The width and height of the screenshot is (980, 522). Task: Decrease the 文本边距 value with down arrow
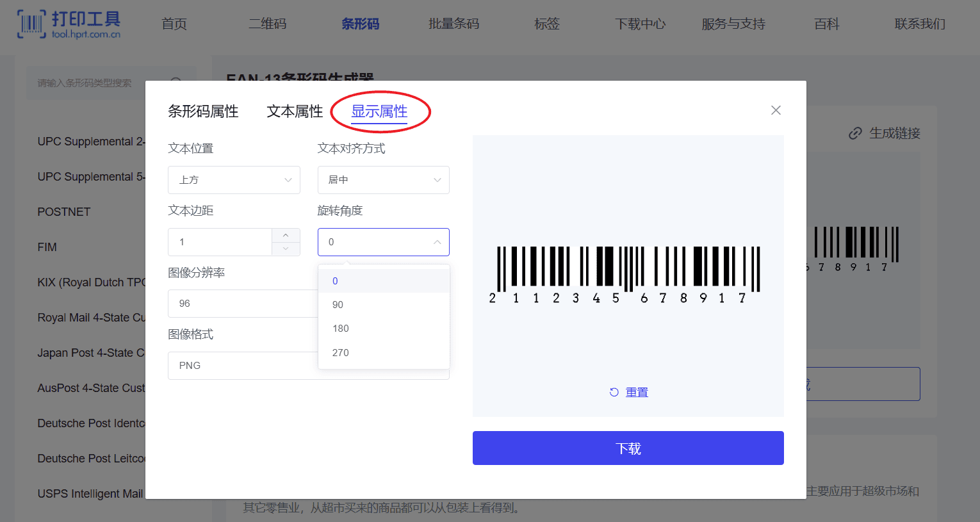coord(286,249)
